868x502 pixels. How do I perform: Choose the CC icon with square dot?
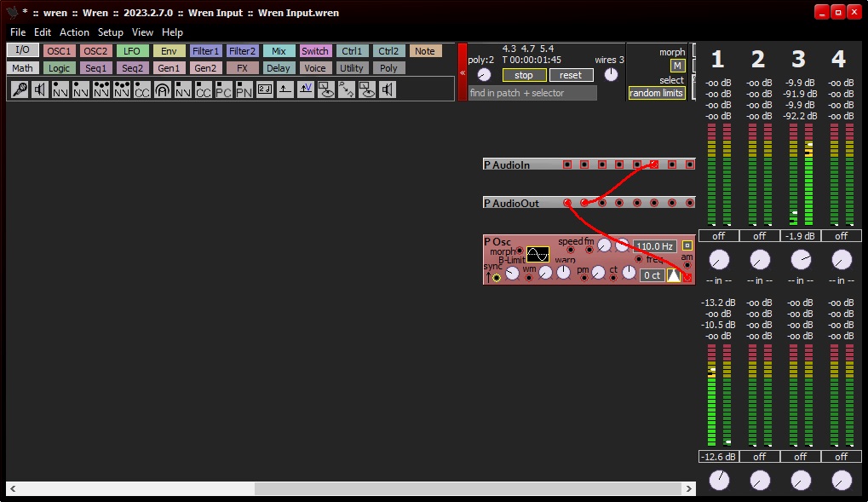pos(204,89)
